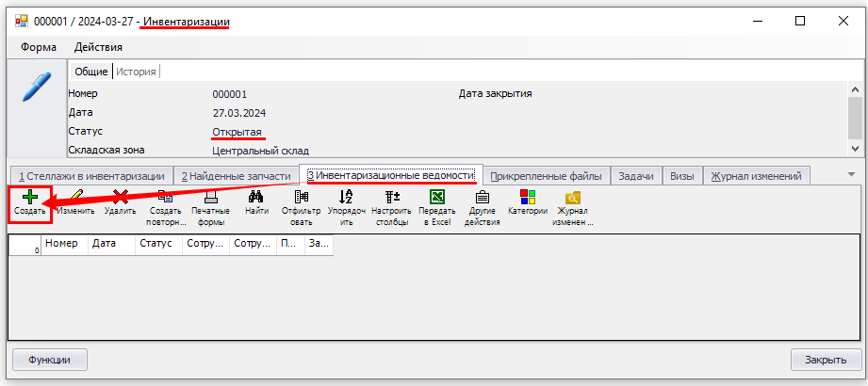The height and width of the screenshot is (386, 868).
Task: Click the Категории colored squares icon
Action: click(x=527, y=198)
